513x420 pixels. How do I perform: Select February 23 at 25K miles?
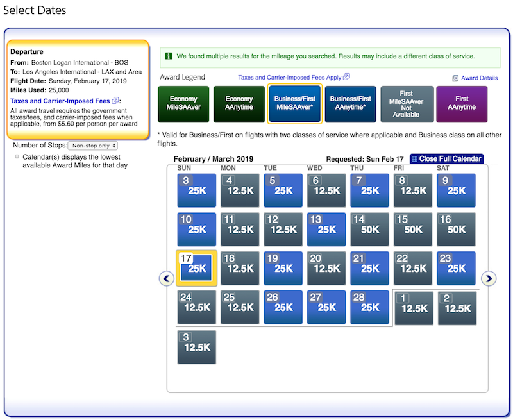456,268
